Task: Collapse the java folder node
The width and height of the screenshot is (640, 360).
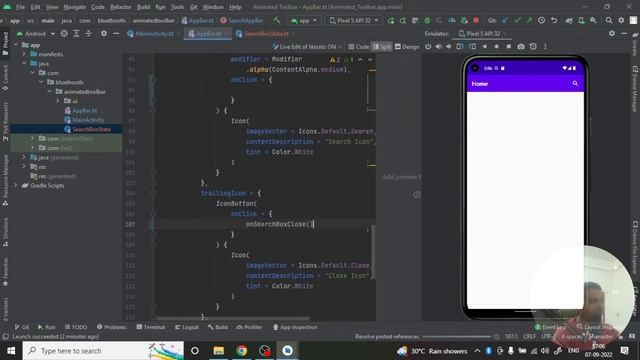Action: [24, 64]
